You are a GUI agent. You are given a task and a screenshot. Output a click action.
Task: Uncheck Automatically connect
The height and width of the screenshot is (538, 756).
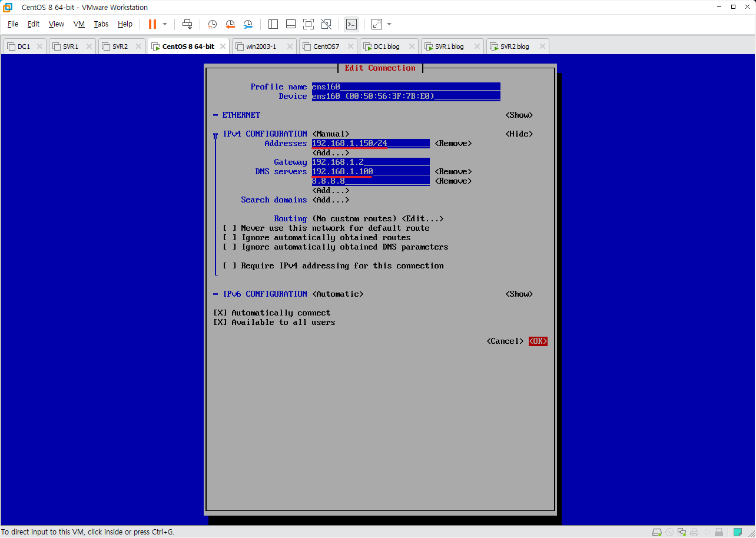pyautogui.click(x=220, y=313)
